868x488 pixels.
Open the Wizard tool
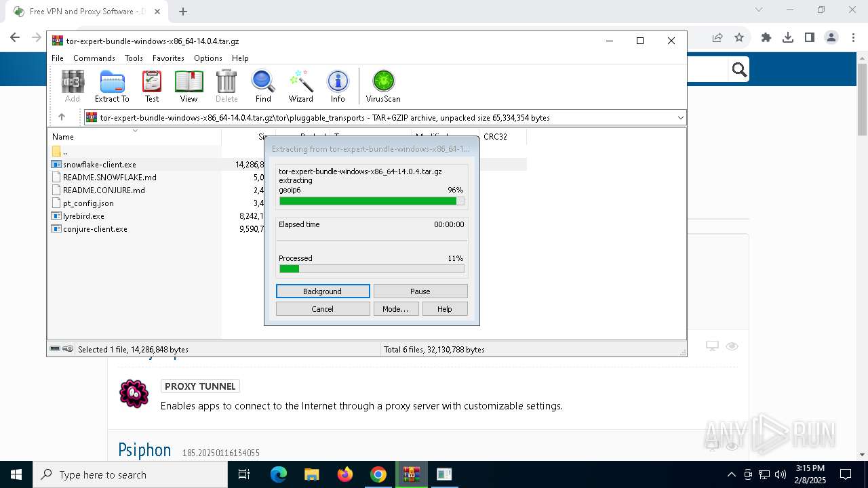click(x=300, y=86)
